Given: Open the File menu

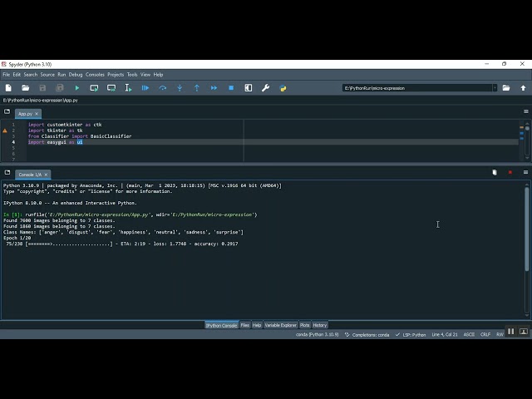Looking at the screenshot, I should click(x=7, y=75).
